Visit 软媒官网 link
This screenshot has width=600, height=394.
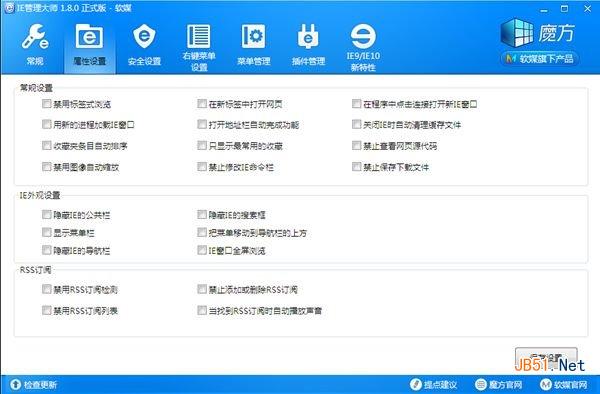564,384
